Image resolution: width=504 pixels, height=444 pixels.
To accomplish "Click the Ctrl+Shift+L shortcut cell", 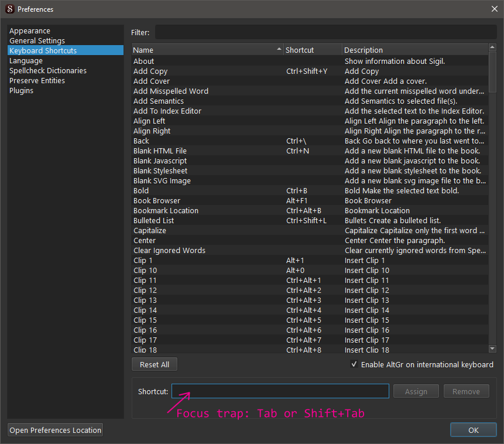I will (313, 221).
